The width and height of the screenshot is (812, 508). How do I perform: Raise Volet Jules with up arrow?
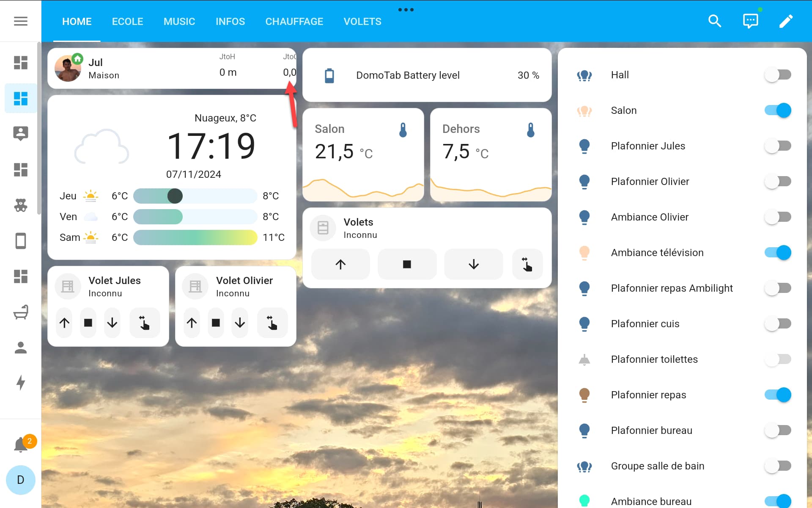[x=64, y=323]
